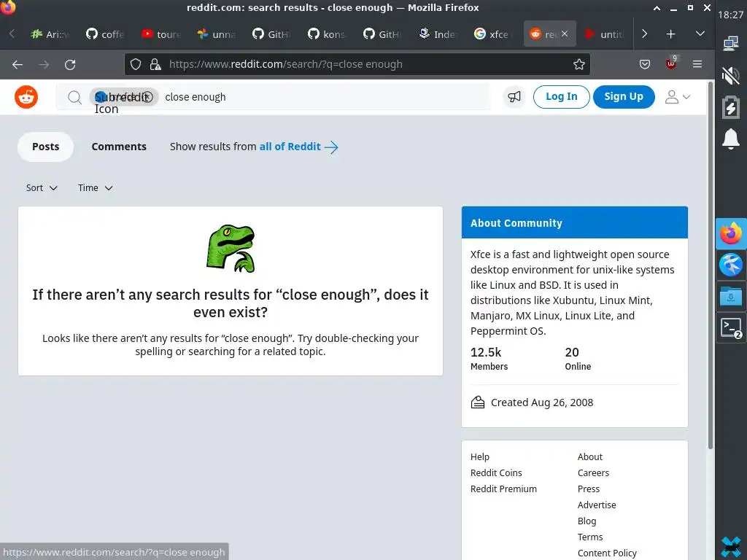This screenshot has width=747, height=560.
Task: Open the user account dropdown
Action: [677, 97]
